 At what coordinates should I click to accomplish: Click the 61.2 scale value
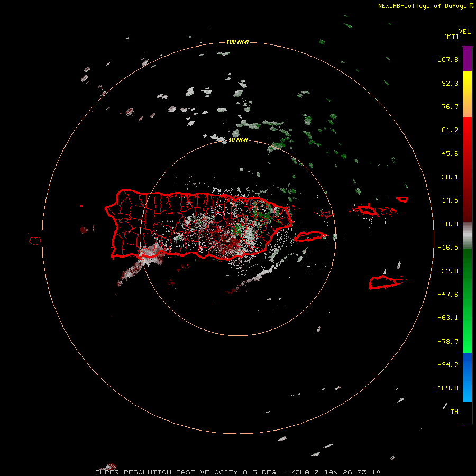[450, 130]
